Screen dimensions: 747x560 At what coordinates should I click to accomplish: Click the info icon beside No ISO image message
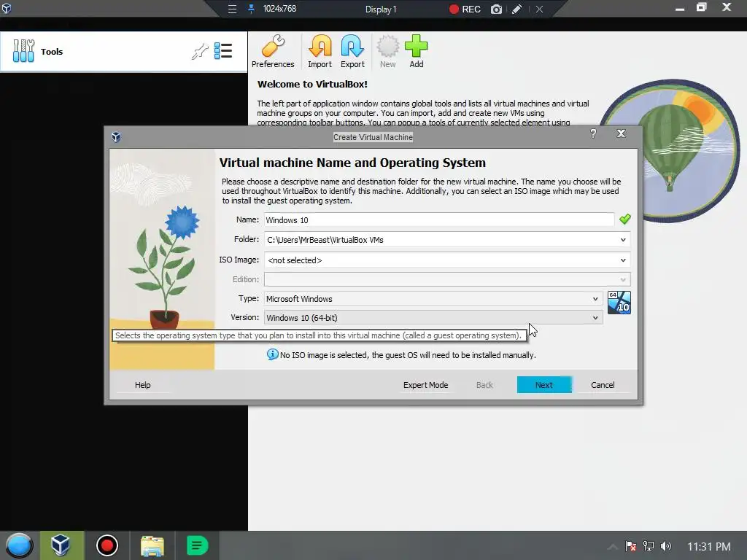[272, 354]
